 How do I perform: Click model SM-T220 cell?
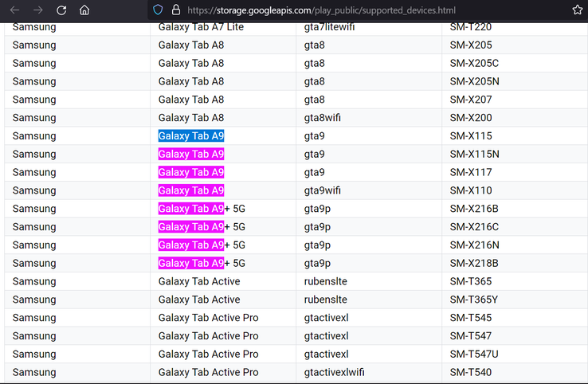coord(471,27)
